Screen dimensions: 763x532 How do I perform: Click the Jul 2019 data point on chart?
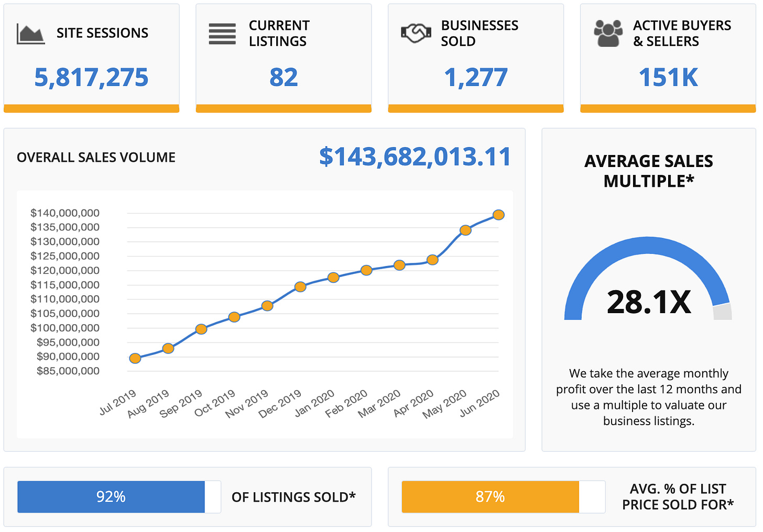pos(135,358)
